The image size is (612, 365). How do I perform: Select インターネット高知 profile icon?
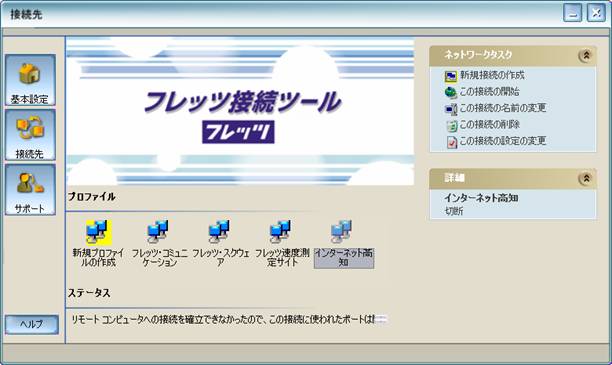342,231
